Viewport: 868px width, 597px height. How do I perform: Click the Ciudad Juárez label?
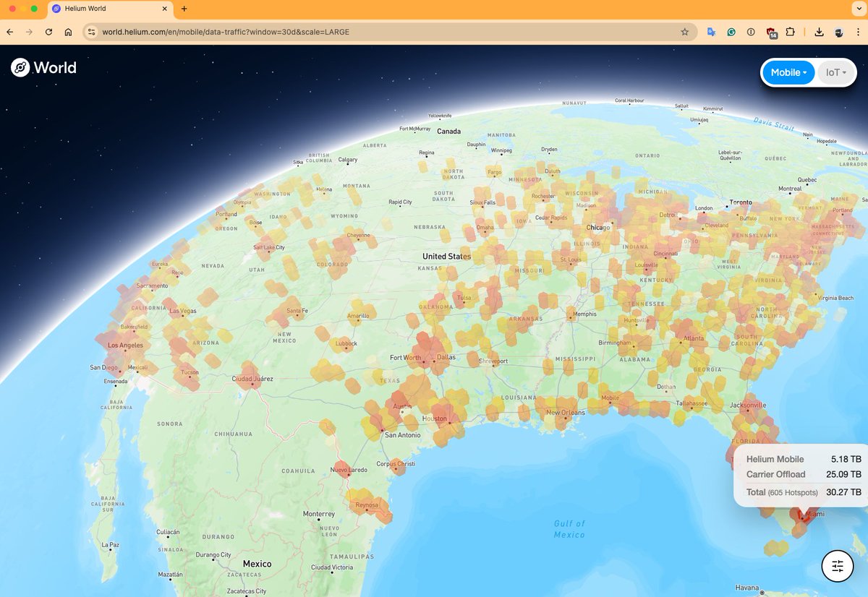point(252,379)
